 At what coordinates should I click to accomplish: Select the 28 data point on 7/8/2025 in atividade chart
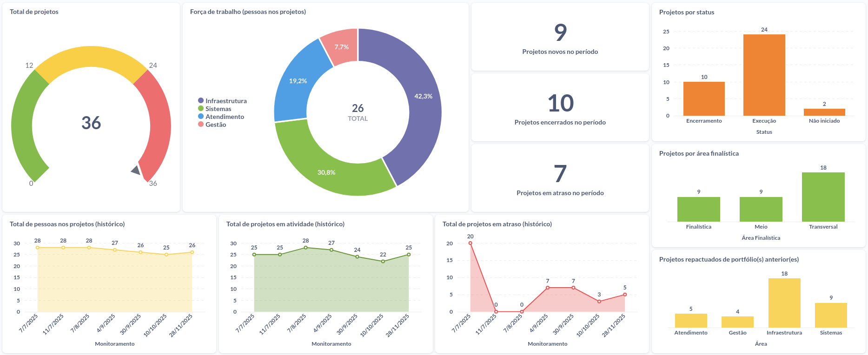point(305,248)
